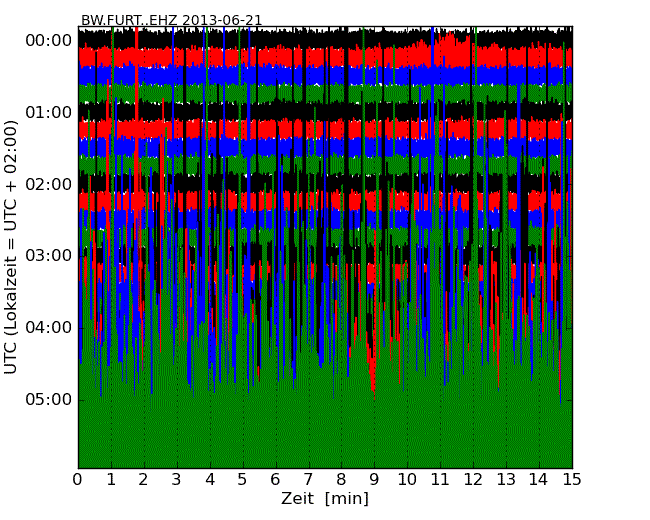Click the x-axis tick label 14
Screen dimensions: 650x520
539,480
